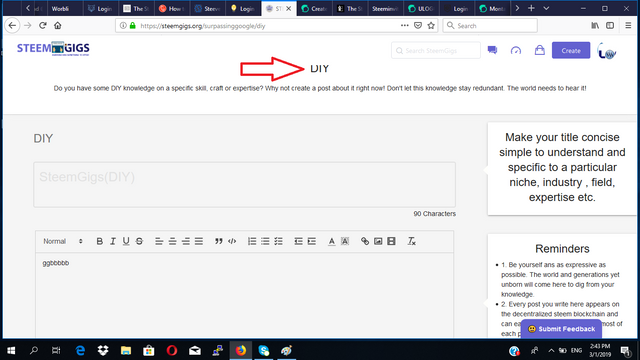Click the Firefox search bar

click(x=490, y=26)
